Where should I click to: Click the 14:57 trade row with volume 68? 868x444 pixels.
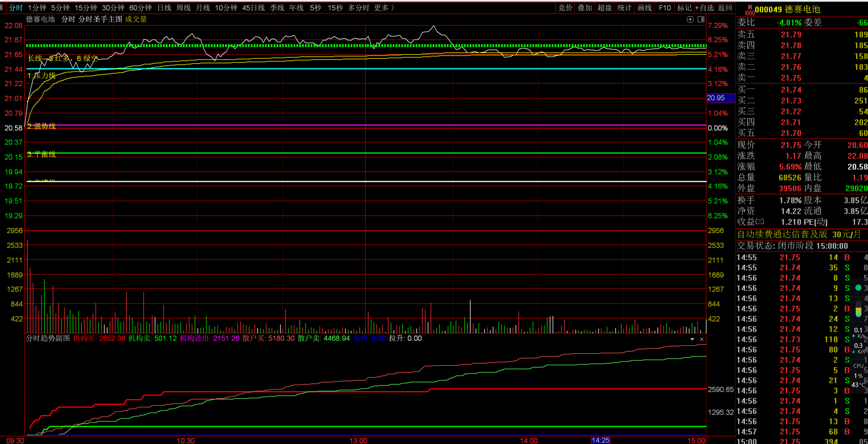point(802,432)
